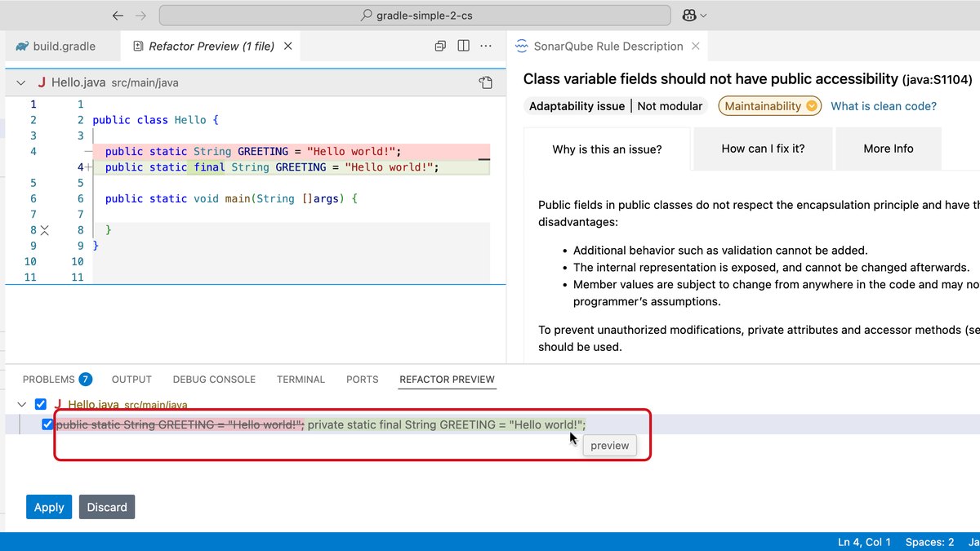Screen dimensions: 980x551
Task: Select the REFACTOR PREVIEW panel tab
Action: (447, 380)
